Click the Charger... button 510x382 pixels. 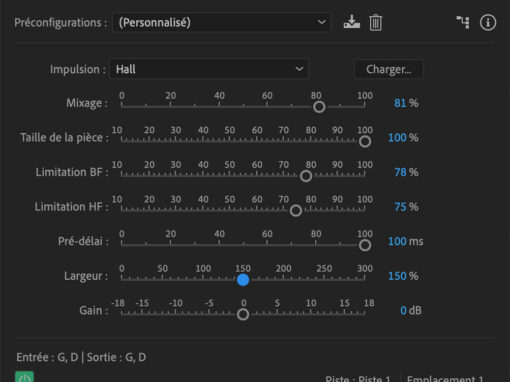click(x=389, y=69)
